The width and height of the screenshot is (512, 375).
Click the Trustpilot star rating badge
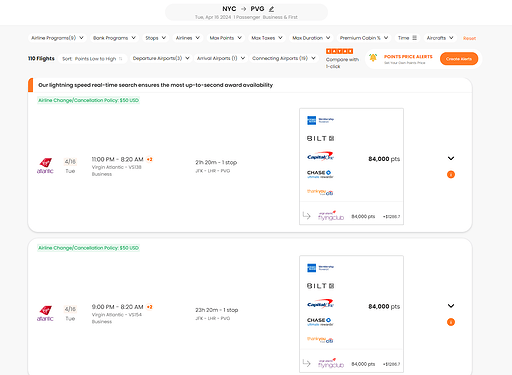click(x=339, y=51)
